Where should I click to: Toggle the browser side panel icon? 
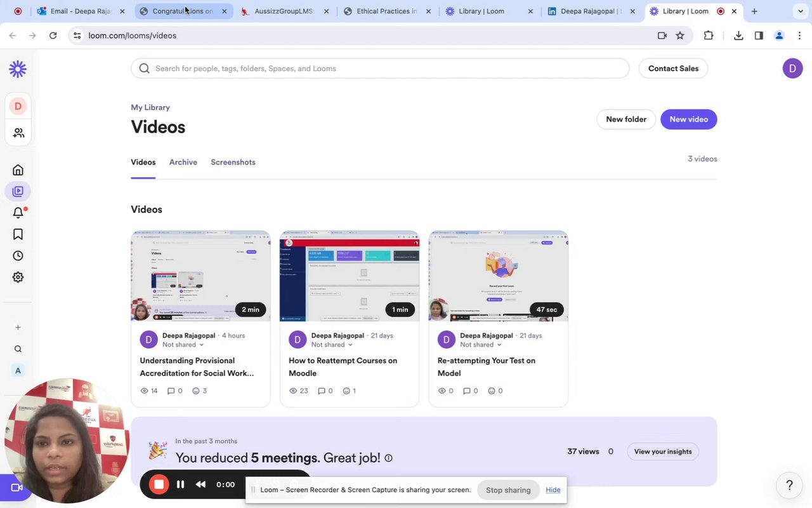point(759,36)
